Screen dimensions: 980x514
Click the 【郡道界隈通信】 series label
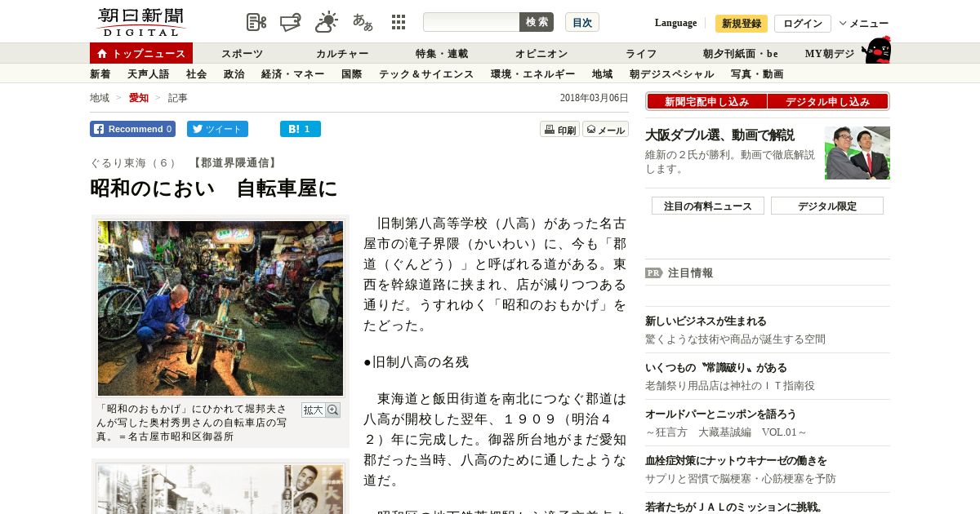pyautogui.click(x=234, y=162)
